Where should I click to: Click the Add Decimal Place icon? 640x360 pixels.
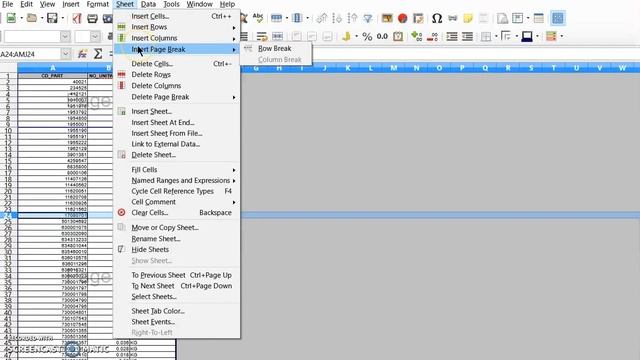[416, 37]
